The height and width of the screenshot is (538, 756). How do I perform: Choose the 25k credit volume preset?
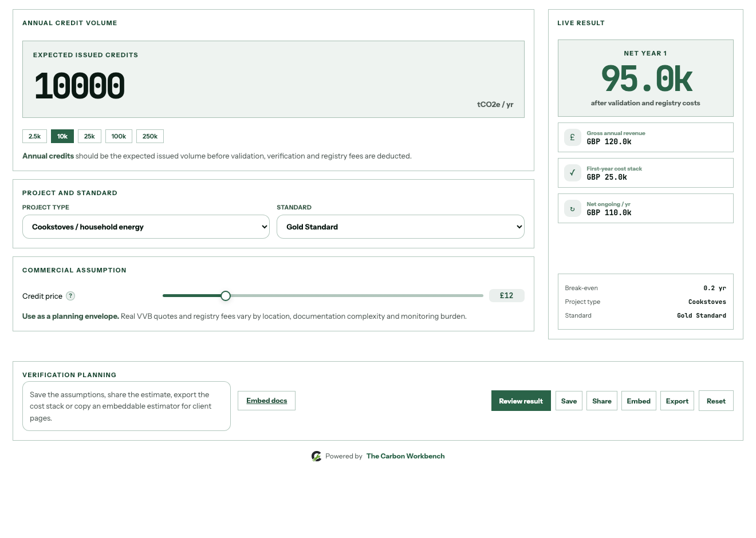click(89, 136)
